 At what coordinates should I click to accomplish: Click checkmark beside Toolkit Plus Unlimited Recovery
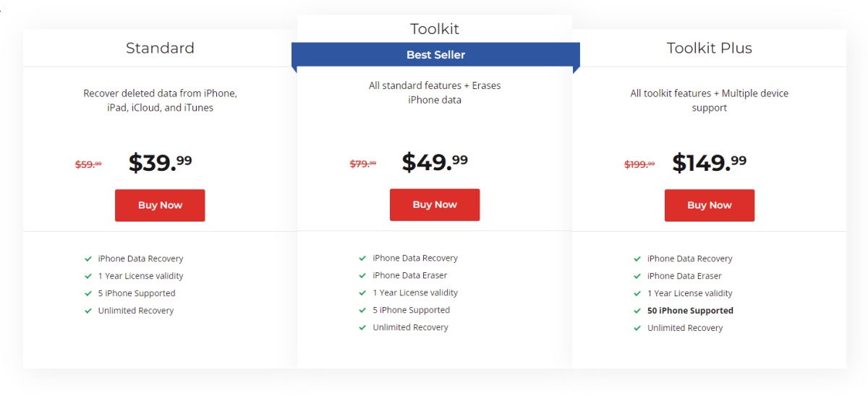click(x=638, y=328)
